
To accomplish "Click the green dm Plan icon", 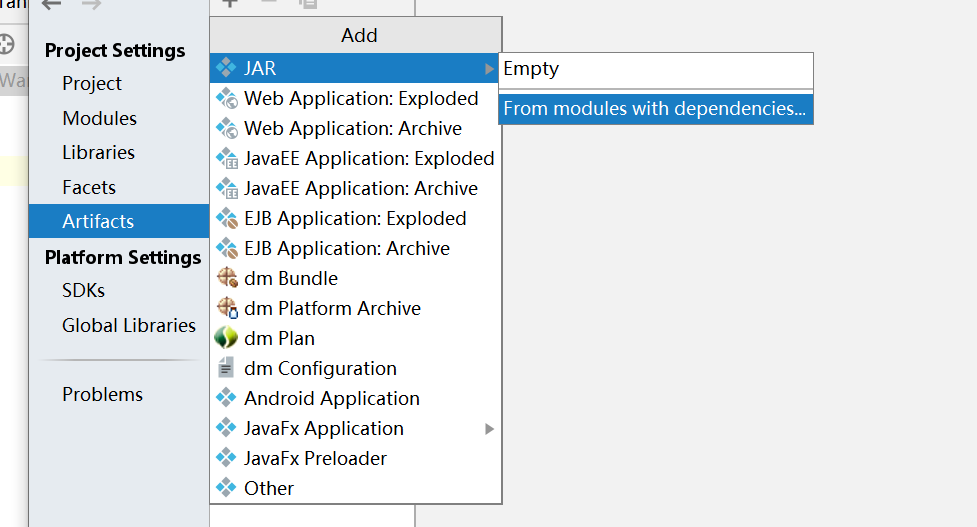I will click(226, 338).
